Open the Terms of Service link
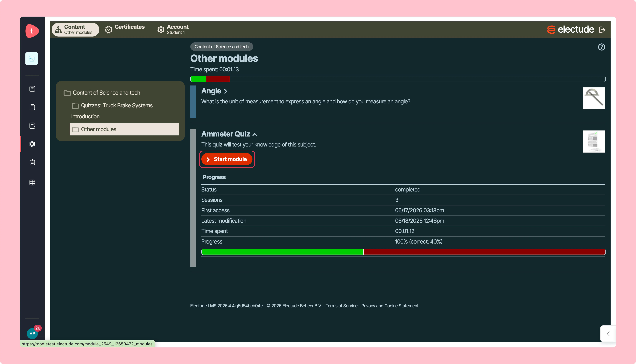This screenshot has width=636, height=364. point(341,306)
